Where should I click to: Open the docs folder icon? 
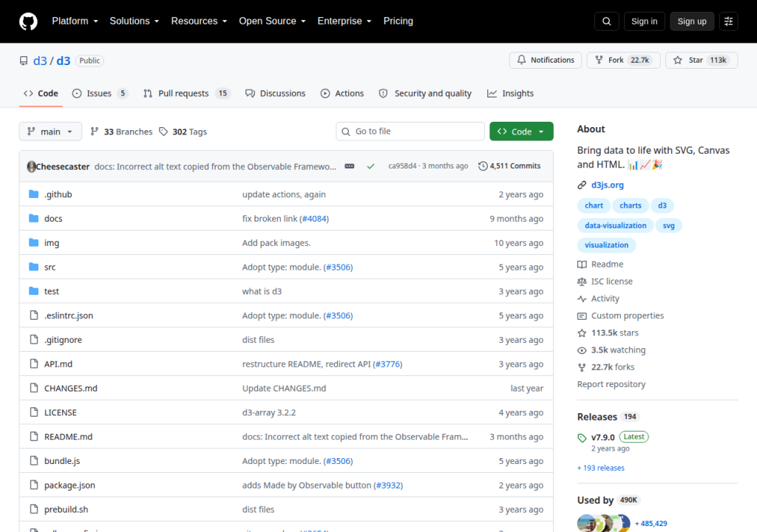click(x=33, y=218)
